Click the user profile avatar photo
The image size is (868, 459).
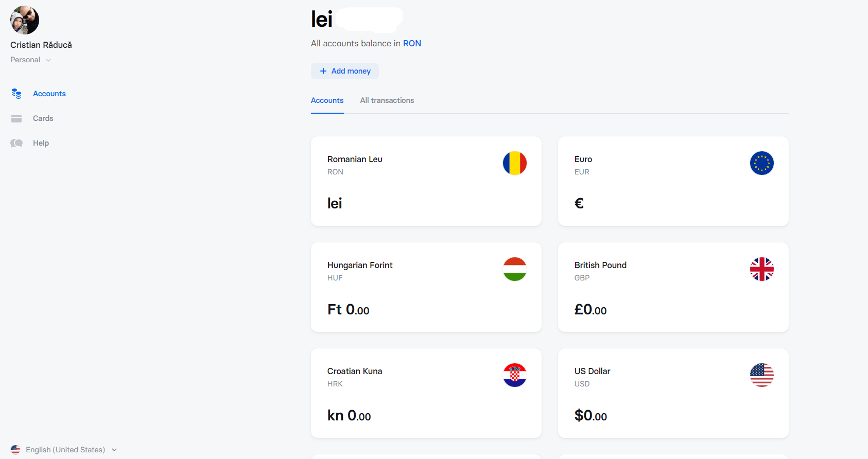[25, 20]
